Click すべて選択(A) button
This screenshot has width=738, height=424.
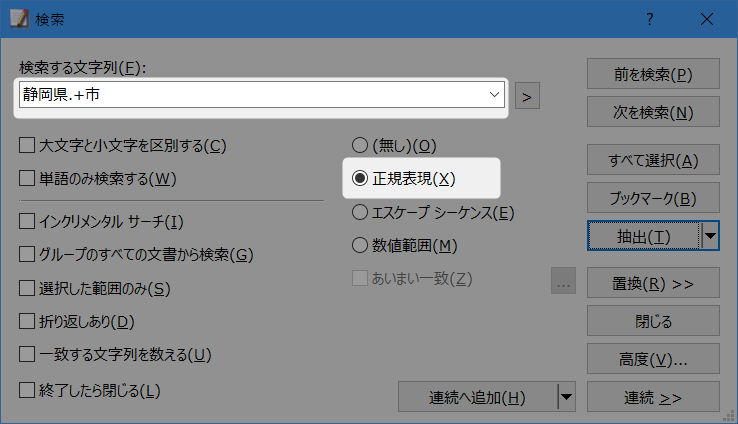(x=653, y=160)
